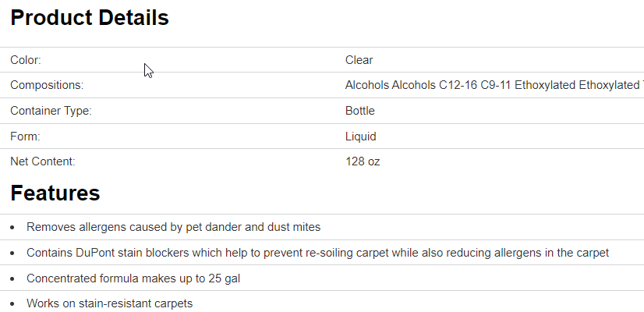644x312 pixels.
Task: Click the bullet before Contains DuPont
Action: [12, 253]
